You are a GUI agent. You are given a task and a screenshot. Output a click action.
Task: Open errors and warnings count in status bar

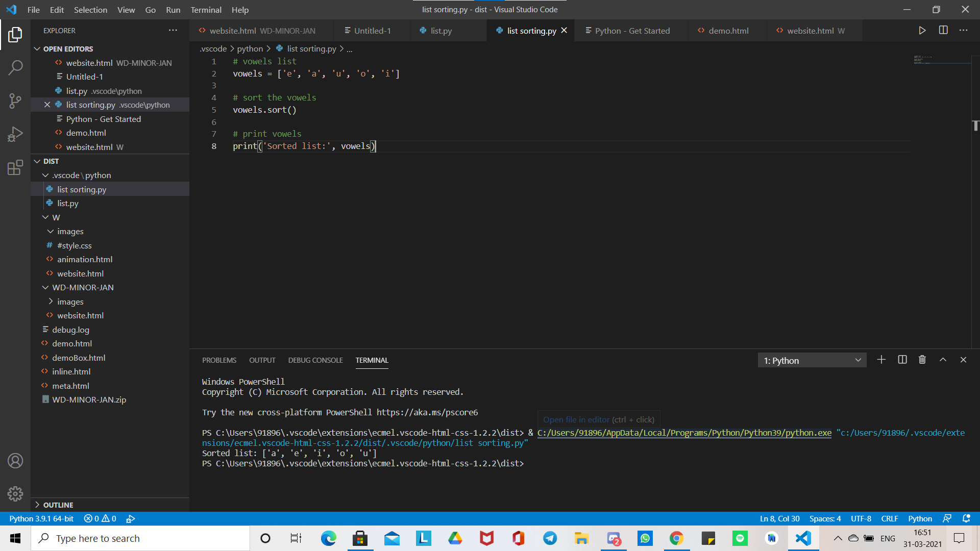click(100, 519)
